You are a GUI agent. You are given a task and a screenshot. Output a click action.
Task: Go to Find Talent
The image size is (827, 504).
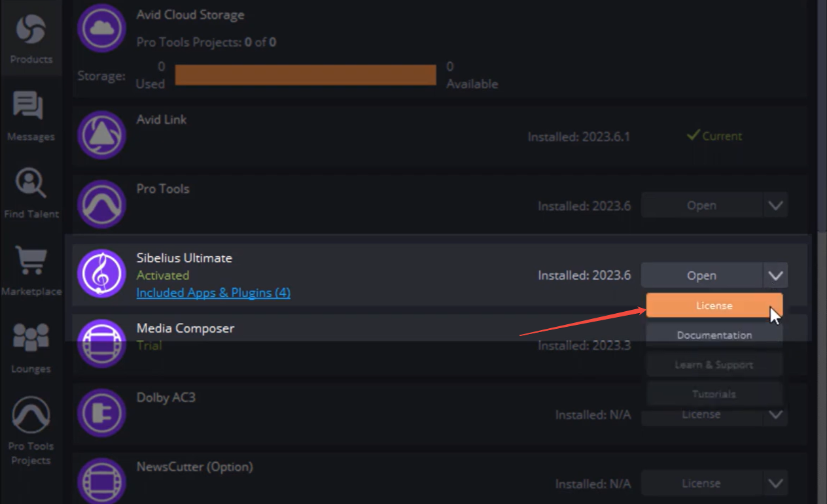[31, 193]
